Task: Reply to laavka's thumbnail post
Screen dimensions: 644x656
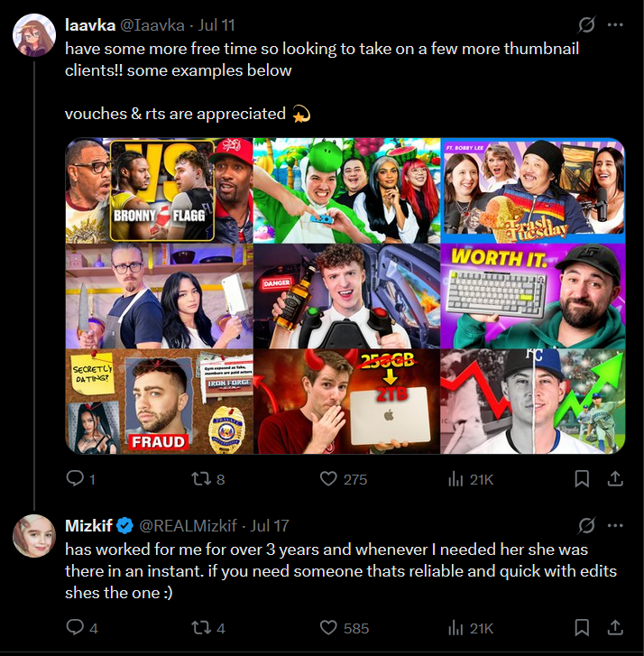Action: pos(75,478)
